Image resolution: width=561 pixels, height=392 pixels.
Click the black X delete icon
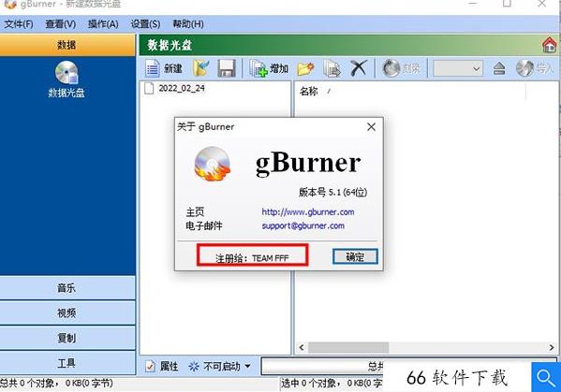359,68
